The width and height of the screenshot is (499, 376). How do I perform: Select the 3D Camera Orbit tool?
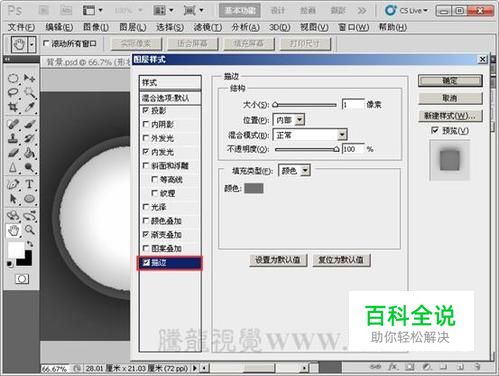click(29, 216)
